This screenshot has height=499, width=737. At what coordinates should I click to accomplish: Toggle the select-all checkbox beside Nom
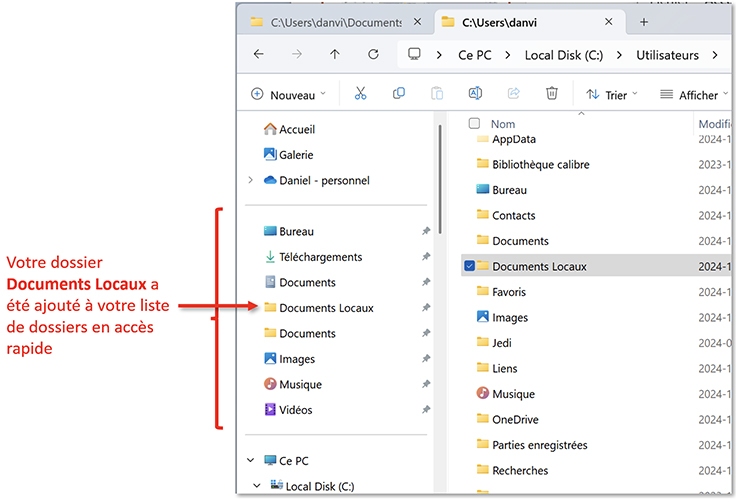pos(474,124)
